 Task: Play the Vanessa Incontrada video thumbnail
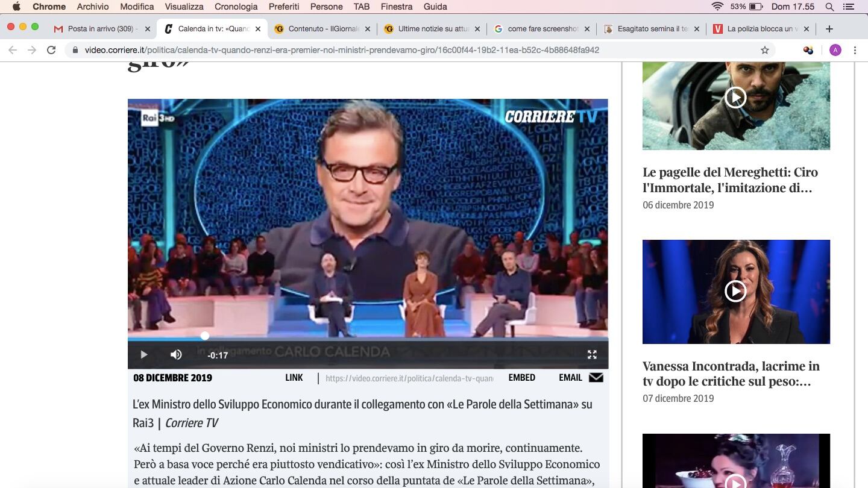tap(736, 292)
